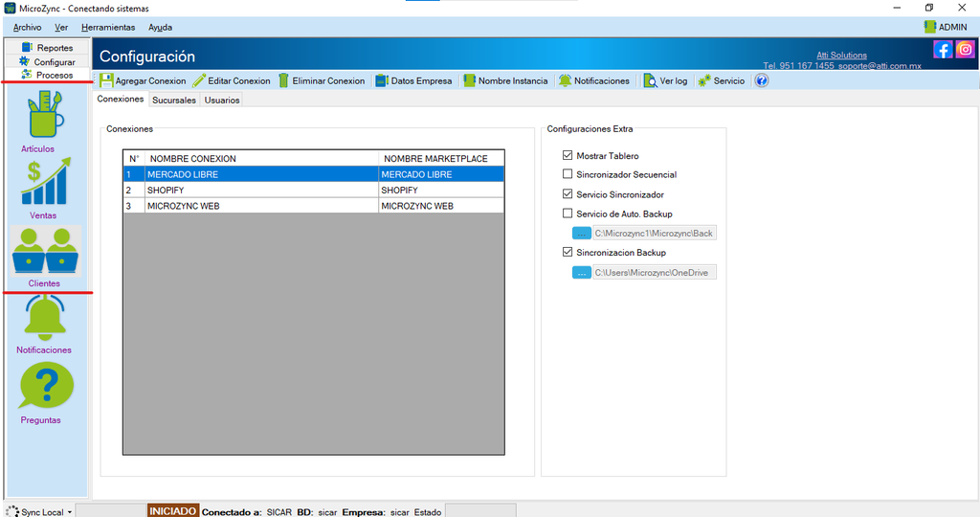Browse folder for OneDrive backup path
This screenshot has height=517, width=980.
tap(581, 273)
